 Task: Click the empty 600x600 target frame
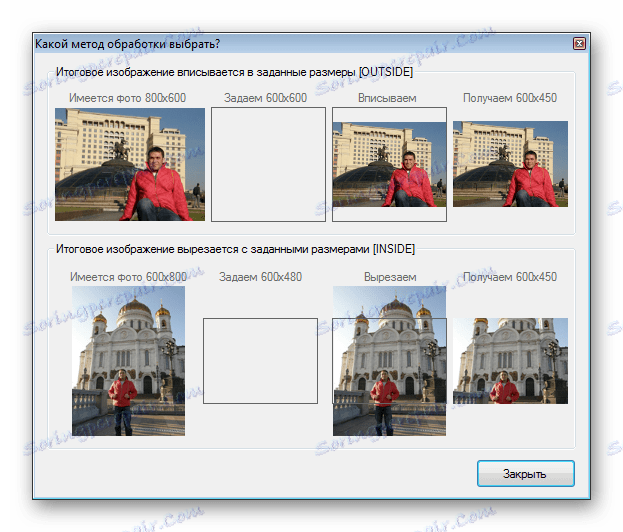[268, 164]
